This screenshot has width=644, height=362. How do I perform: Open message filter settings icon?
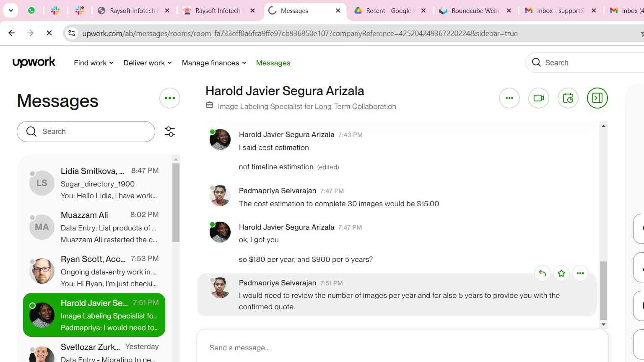coord(170,132)
